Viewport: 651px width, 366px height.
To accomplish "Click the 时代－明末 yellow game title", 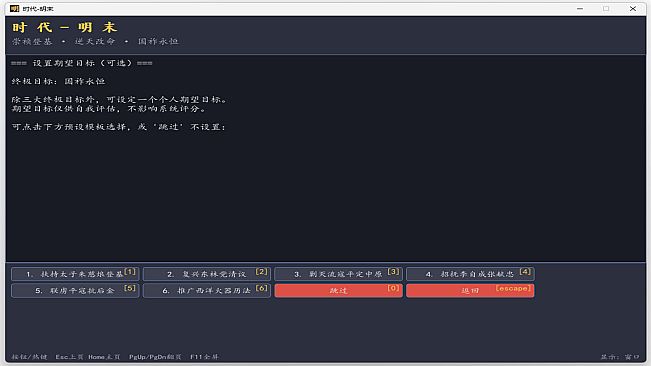I will (x=64, y=27).
